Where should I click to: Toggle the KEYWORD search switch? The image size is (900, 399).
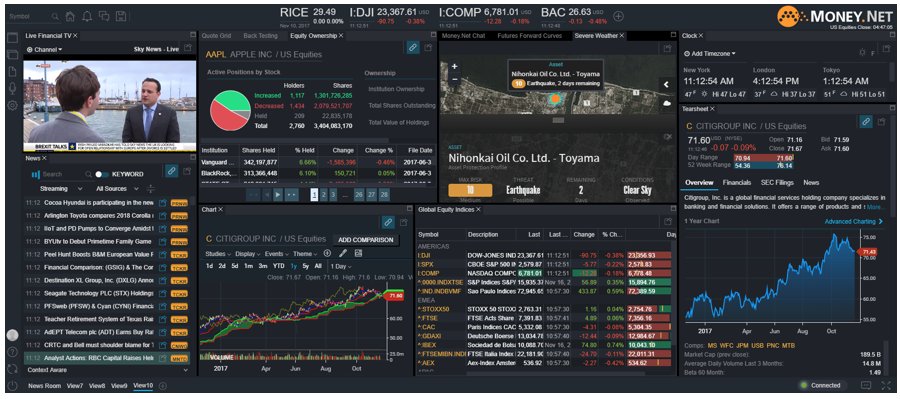point(102,174)
